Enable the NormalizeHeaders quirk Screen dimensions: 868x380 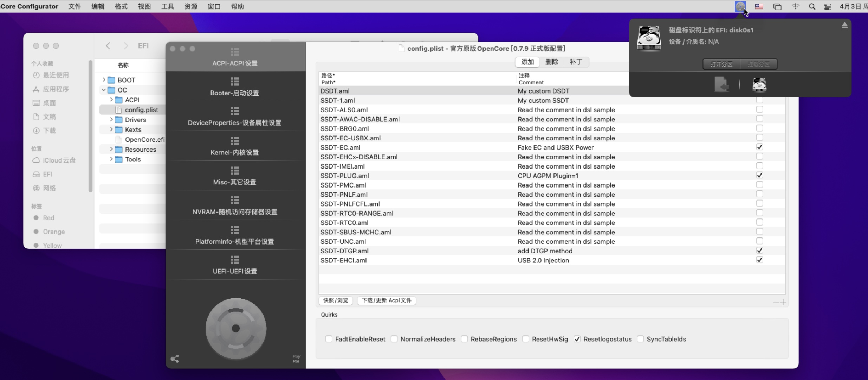point(394,339)
